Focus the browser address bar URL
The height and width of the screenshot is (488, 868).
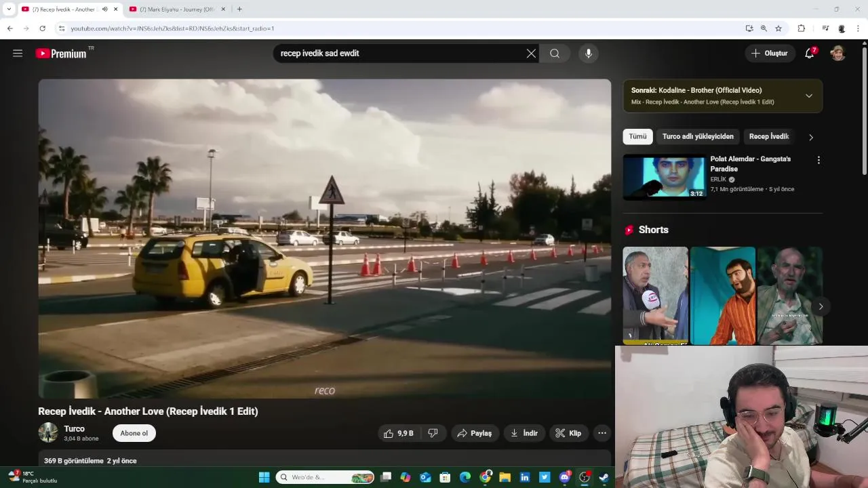(x=172, y=28)
